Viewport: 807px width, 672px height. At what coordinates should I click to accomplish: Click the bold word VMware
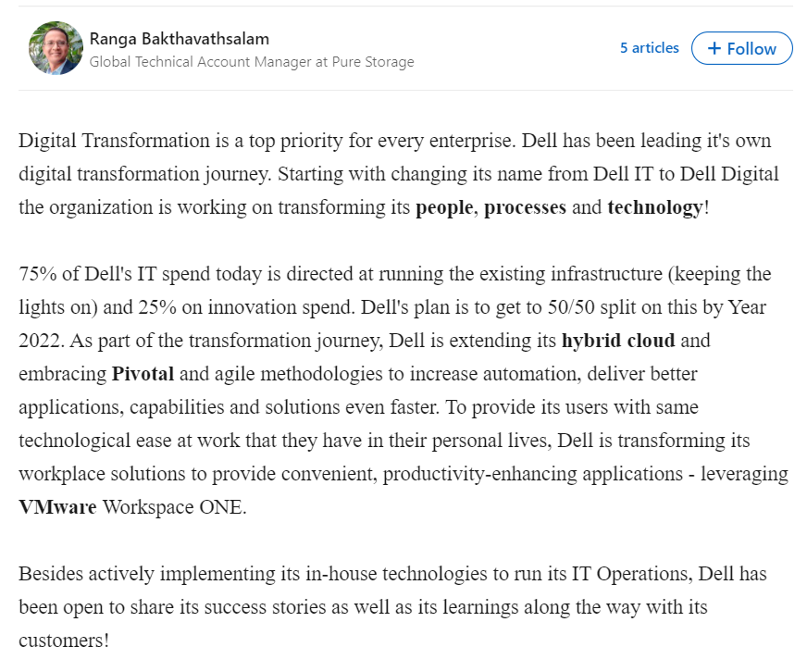[x=57, y=507]
